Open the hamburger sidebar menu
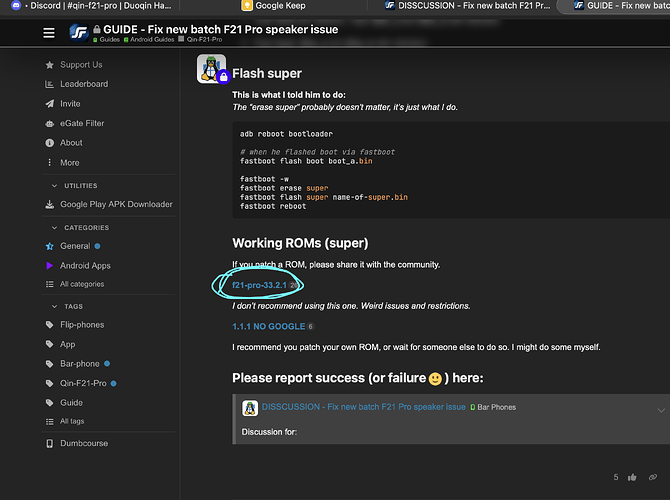The height and width of the screenshot is (500, 670). pos(49,32)
